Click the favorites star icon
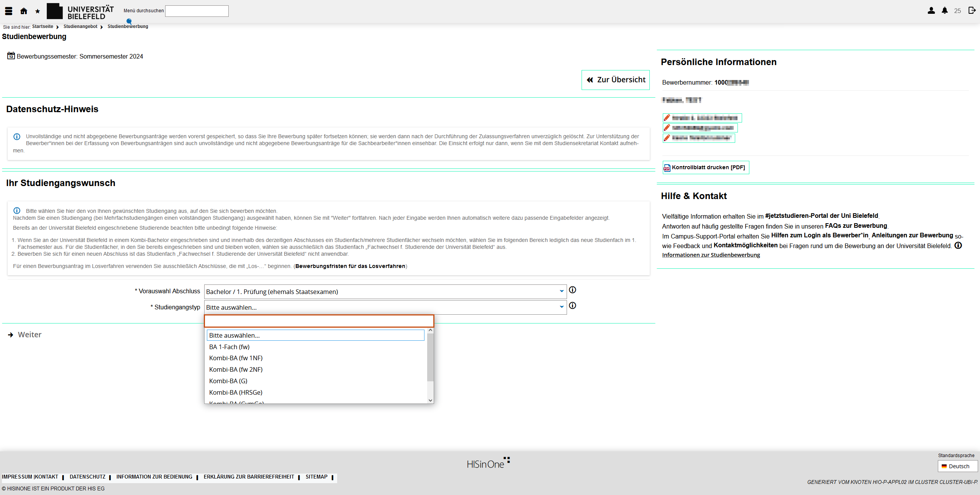980x495 pixels. tap(38, 11)
